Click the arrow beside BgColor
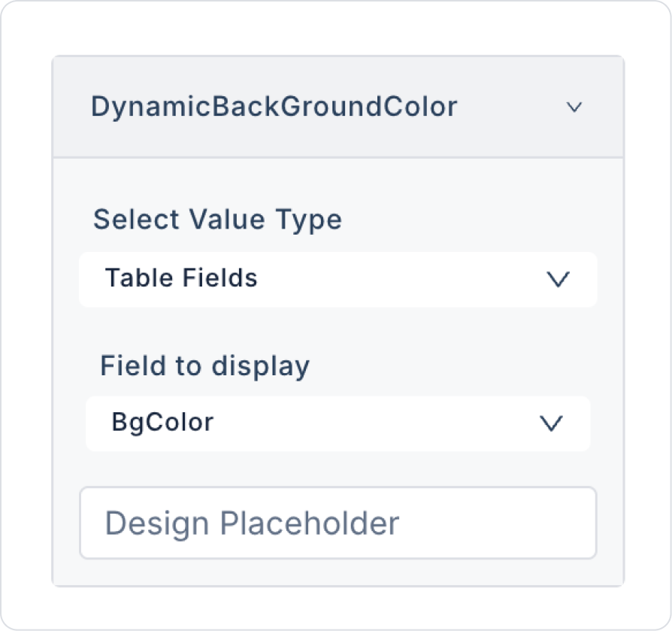 pos(551,424)
